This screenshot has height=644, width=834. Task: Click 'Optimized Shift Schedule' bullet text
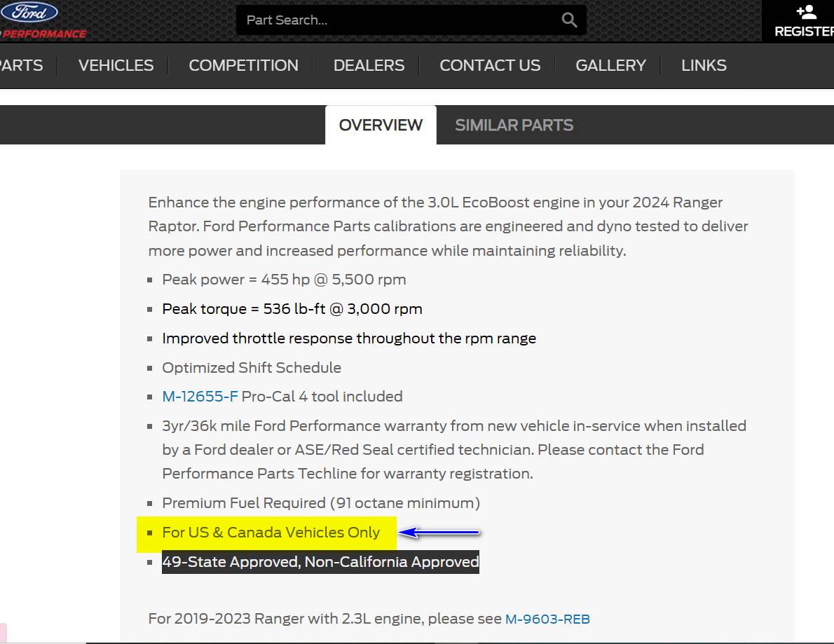coord(252,367)
